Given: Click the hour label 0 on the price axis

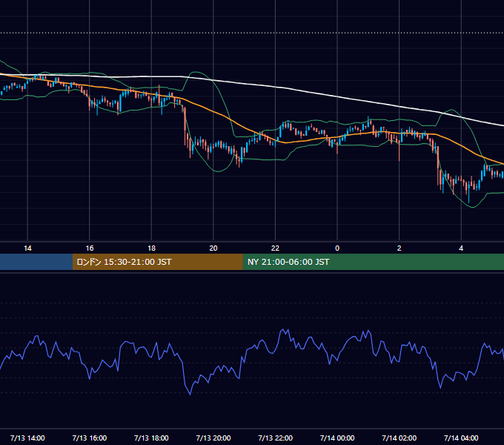Looking at the screenshot, I should click(337, 248).
